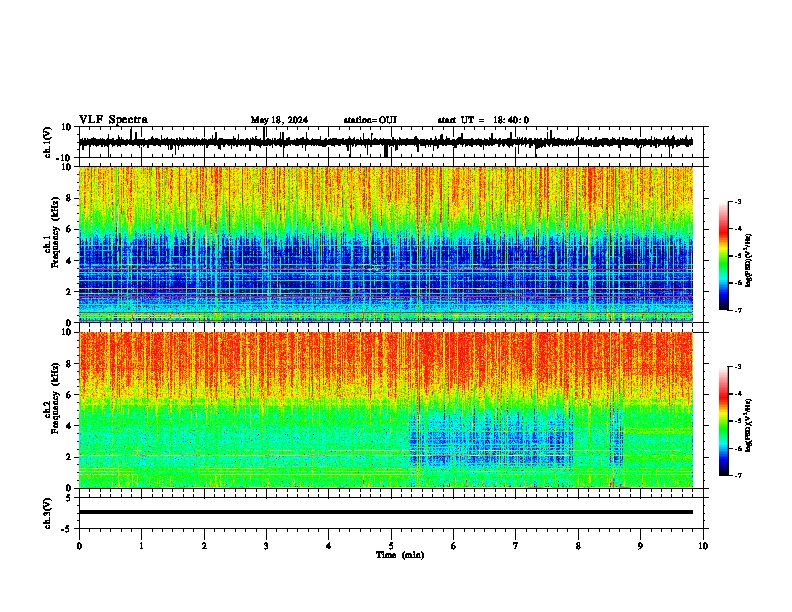Click the ch.1 voltage waveform trace
The height and width of the screenshot is (612, 792).
coord(385,142)
